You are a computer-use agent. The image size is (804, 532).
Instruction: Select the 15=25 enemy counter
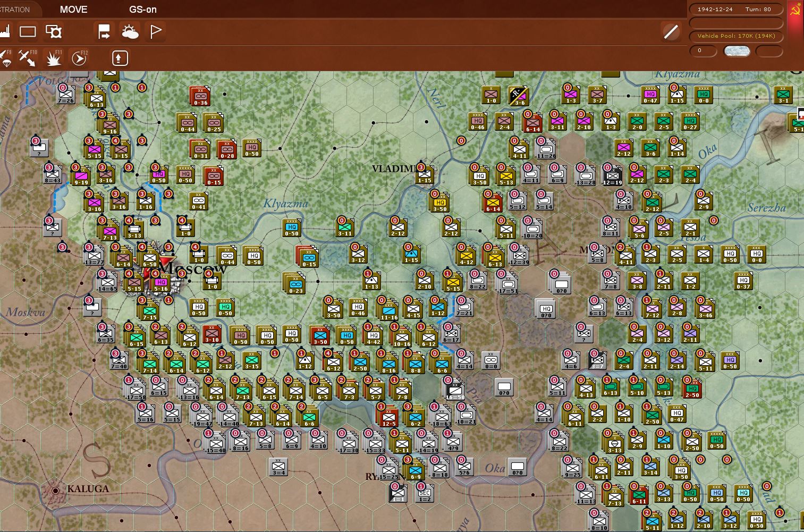pos(388,469)
